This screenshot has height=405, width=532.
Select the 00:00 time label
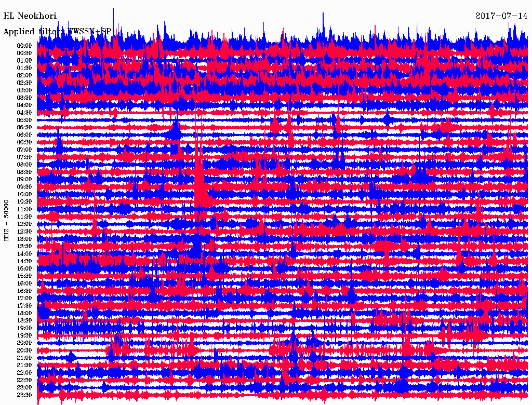point(24,46)
